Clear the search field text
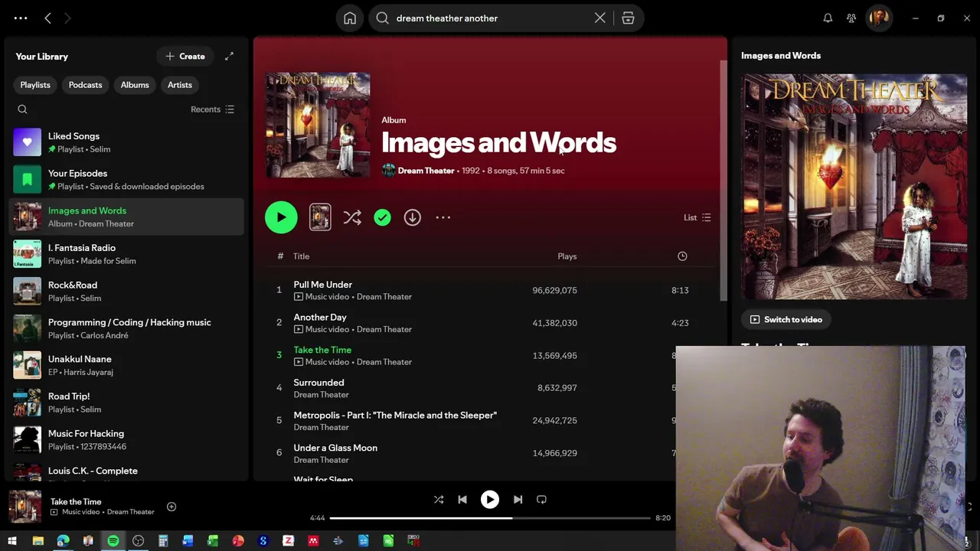The height and width of the screenshot is (551, 980). [x=600, y=18]
